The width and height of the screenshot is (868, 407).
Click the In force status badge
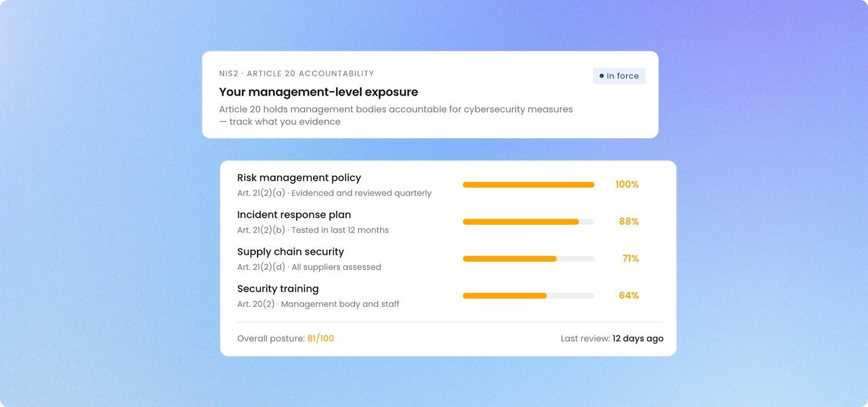[x=619, y=76]
